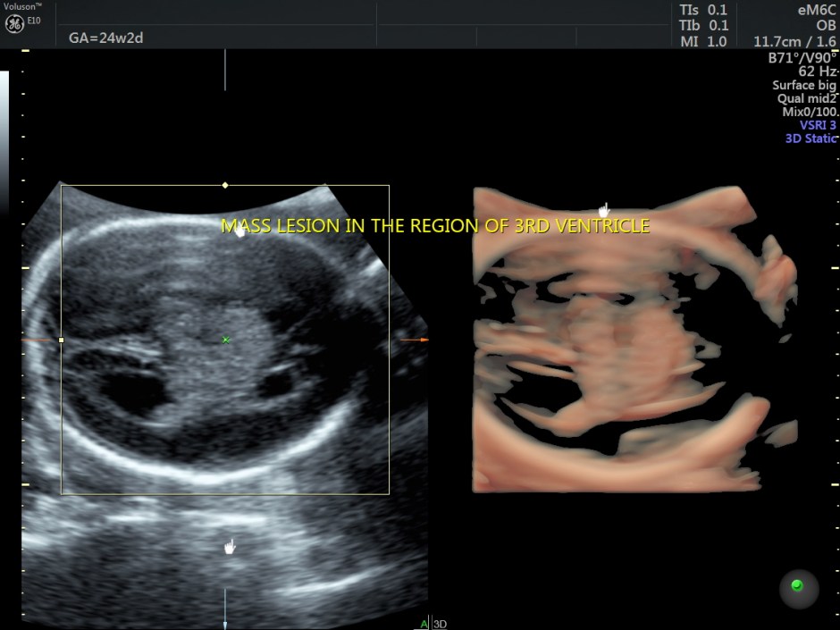Click the green focus X marker
Screen dimensions: 840x630
coord(227,340)
